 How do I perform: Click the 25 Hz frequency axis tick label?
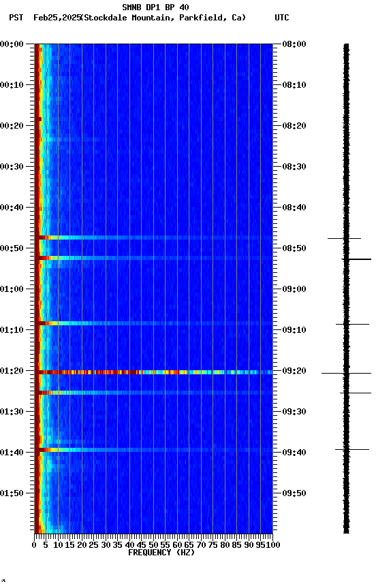click(93, 545)
